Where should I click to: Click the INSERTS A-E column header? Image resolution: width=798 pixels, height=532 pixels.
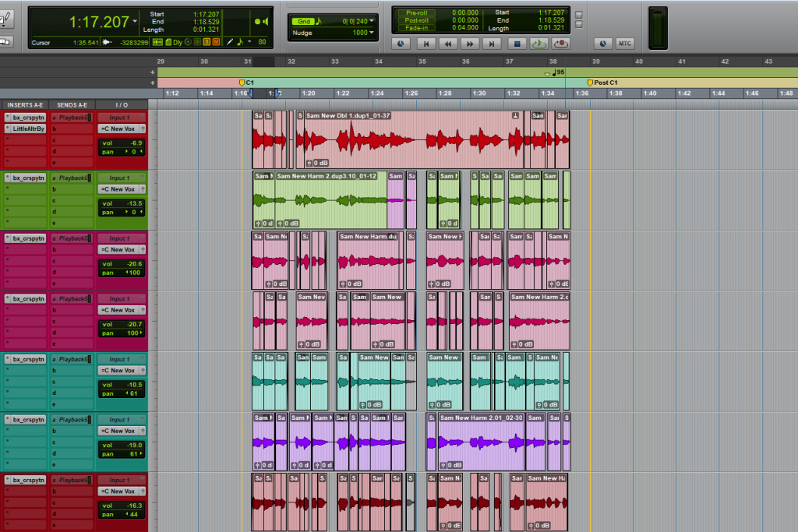[x=25, y=104]
